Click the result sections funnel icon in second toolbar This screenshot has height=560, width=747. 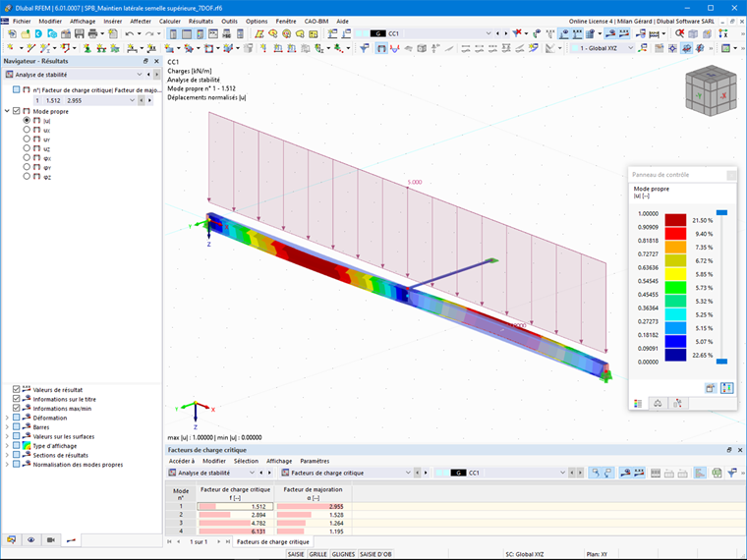coord(365,48)
